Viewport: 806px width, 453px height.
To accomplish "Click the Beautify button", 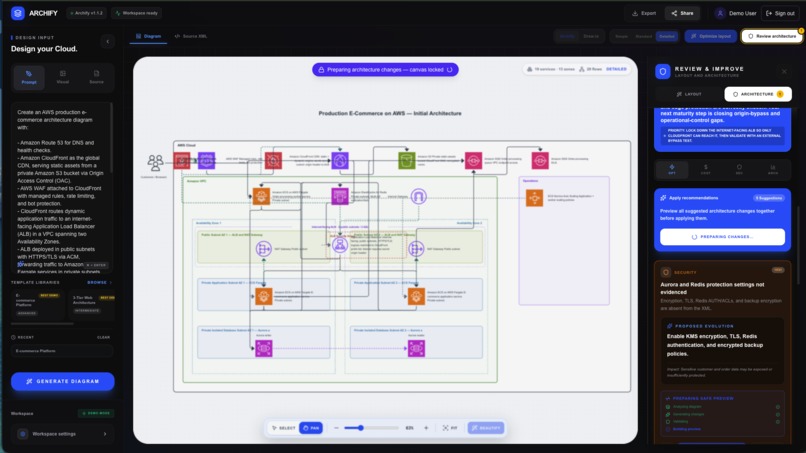I will coord(486,428).
